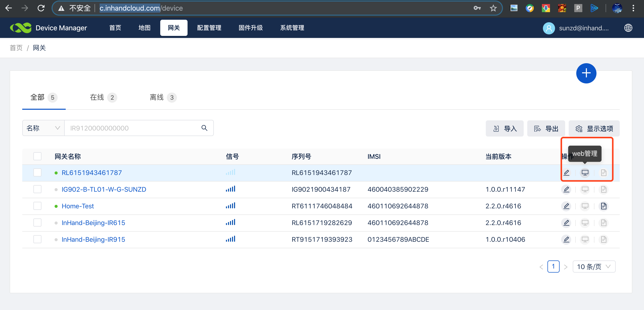Click document log icon in Home-Test row
Viewport: 644px width, 310px height.
coord(604,206)
